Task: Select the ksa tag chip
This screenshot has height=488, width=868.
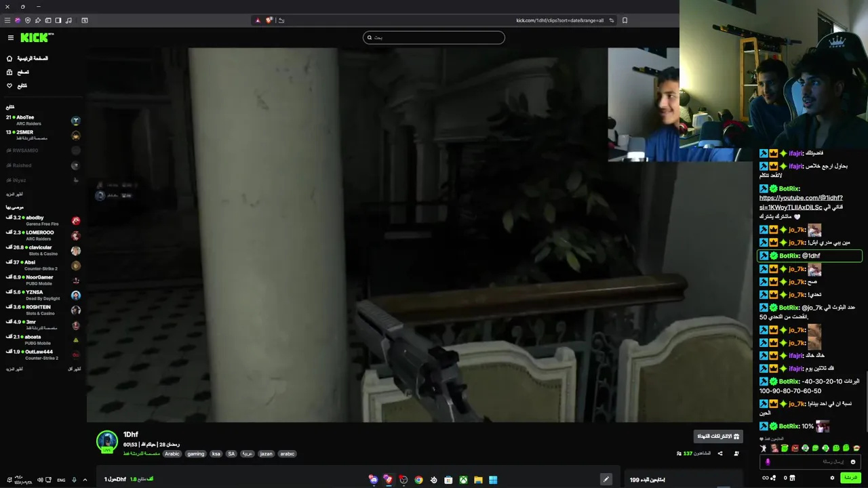Action: (x=216, y=454)
